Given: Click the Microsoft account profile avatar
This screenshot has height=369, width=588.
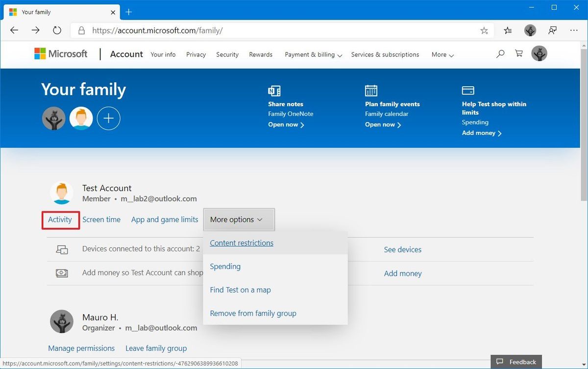Looking at the screenshot, I should click(539, 53).
